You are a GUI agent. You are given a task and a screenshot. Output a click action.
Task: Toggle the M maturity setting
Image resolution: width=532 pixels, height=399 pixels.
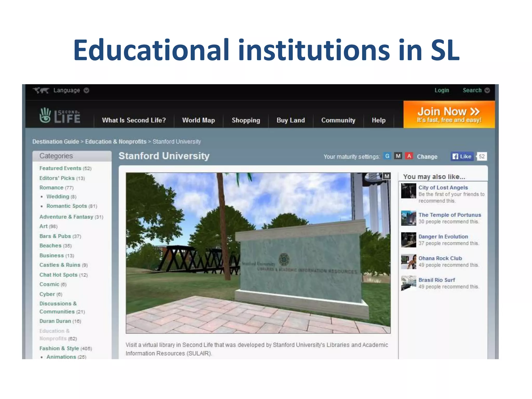pyautogui.click(x=398, y=156)
